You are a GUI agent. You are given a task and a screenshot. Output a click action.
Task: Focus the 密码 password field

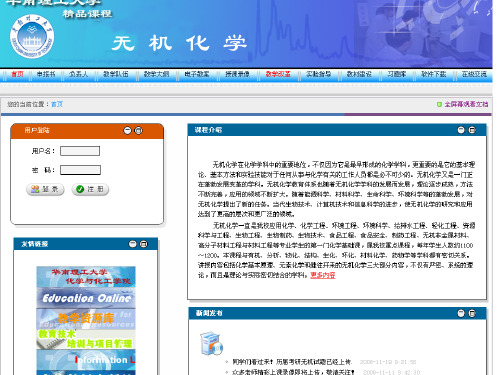[x=80, y=170]
